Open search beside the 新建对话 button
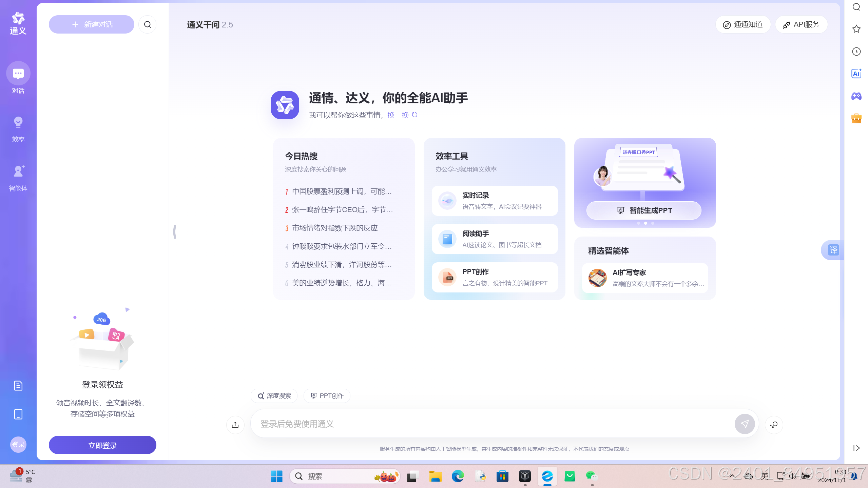Screen dimensions: 868x488 click(x=147, y=24)
